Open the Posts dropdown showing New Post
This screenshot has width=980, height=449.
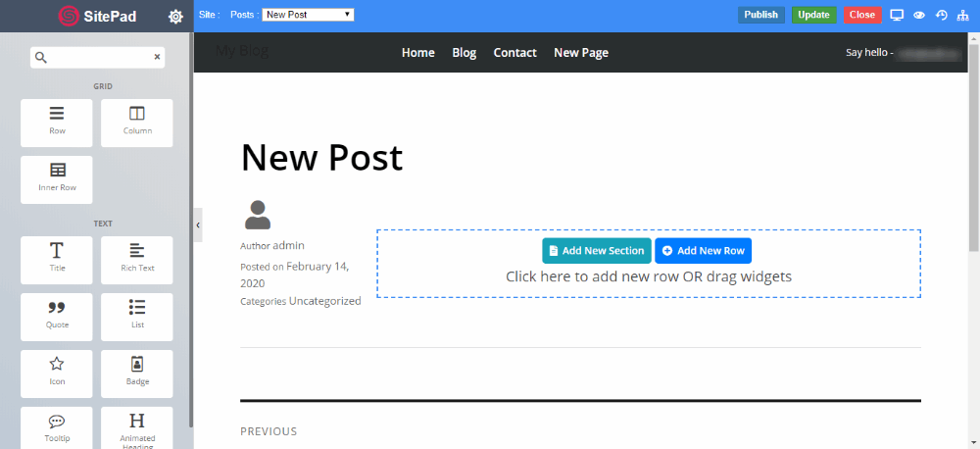pos(308,15)
